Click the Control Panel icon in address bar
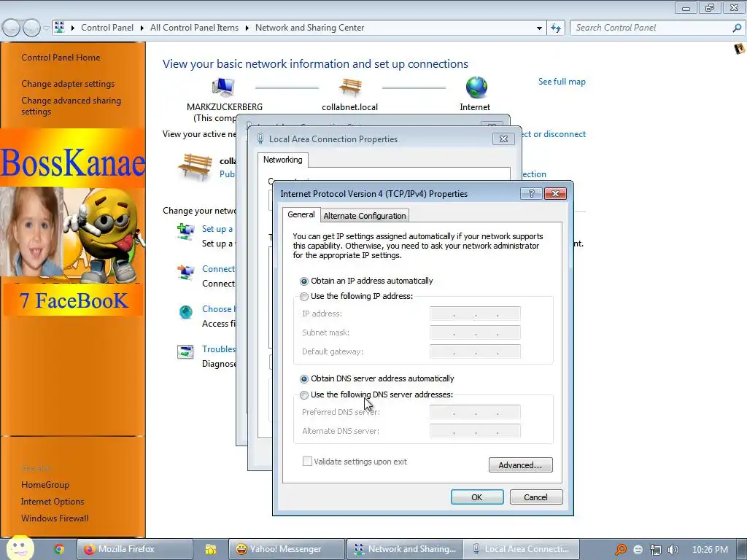Viewport: 747px width, 560px height. 59,27
